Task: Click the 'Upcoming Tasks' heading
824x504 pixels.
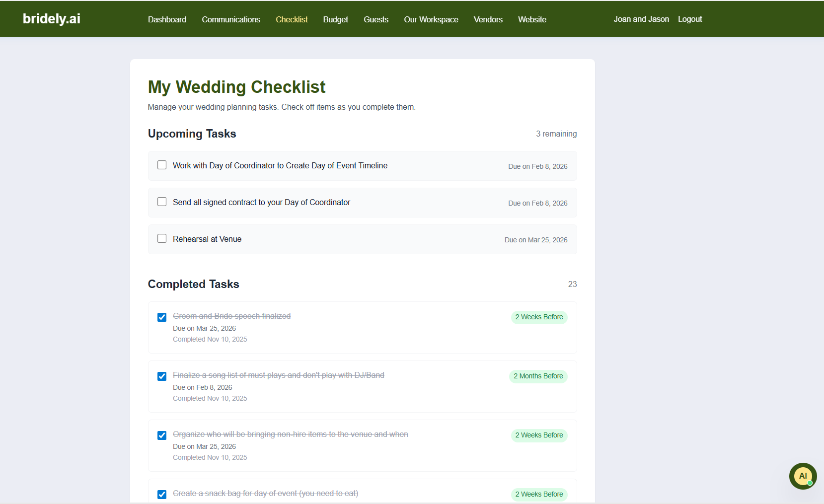Action: tap(192, 134)
